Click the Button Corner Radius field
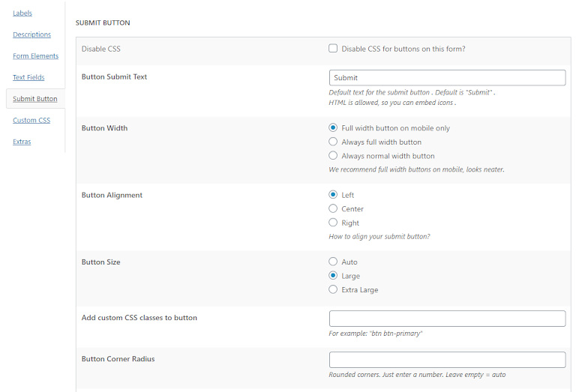This screenshot has width=576, height=392. click(447, 360)
